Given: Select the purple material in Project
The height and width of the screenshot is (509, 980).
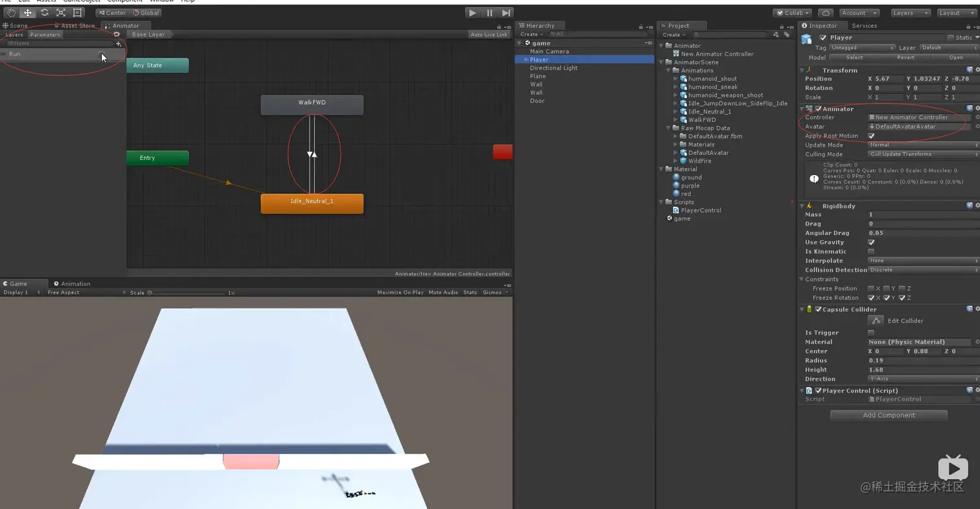Looking at the screenshot, I should point(686,185).
